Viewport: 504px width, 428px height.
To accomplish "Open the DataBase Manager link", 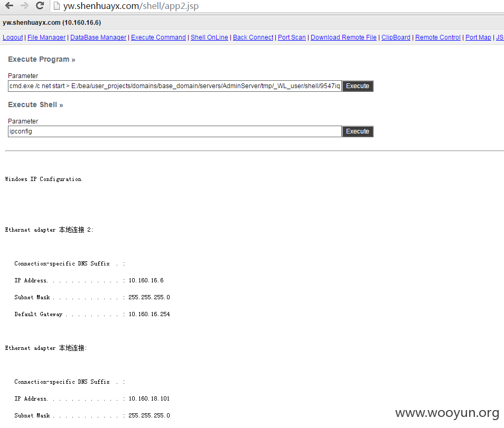I will (x=98, y=37).
